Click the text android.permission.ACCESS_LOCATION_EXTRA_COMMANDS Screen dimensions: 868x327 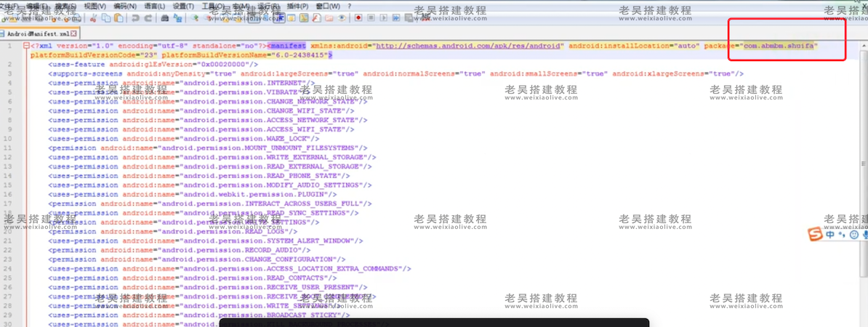[x=292, y=268]
